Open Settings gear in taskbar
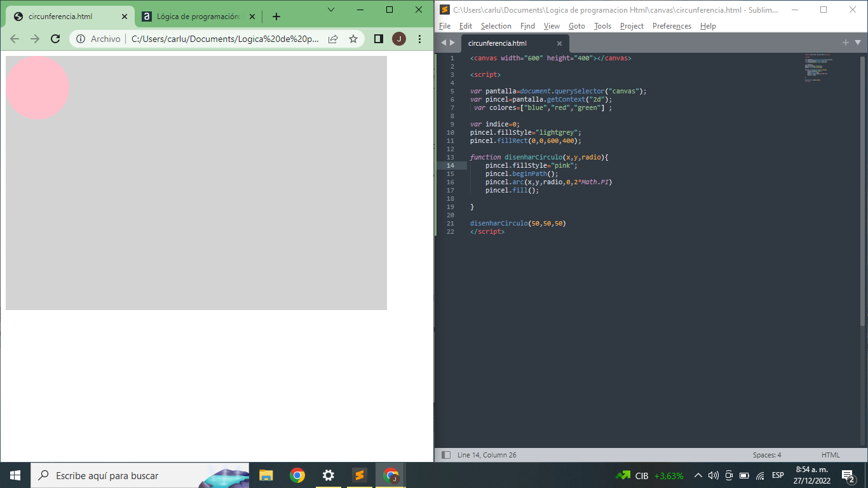868x488 pixels. 328,475
